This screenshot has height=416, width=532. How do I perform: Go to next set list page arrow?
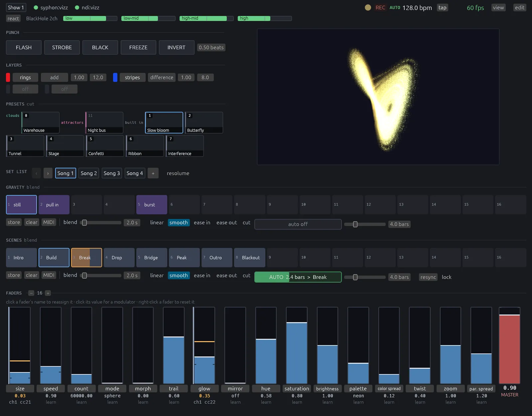click(x=48, y=173)
